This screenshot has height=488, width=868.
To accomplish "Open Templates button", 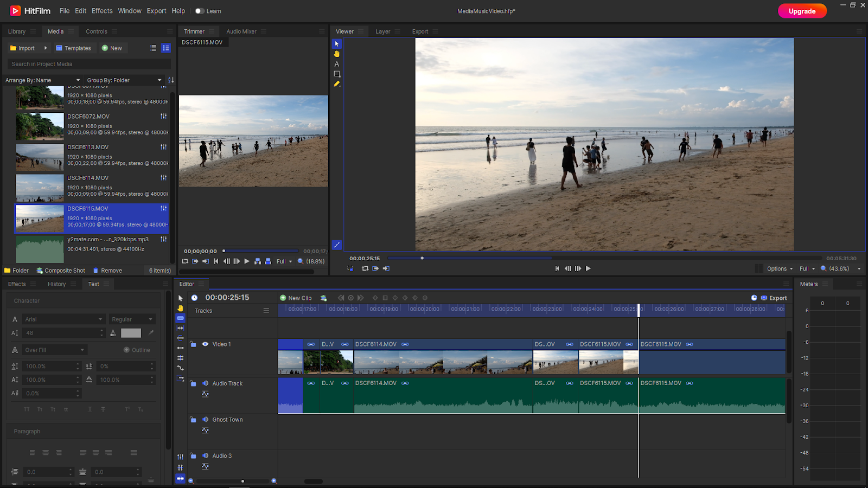I will tap(74, 48).
